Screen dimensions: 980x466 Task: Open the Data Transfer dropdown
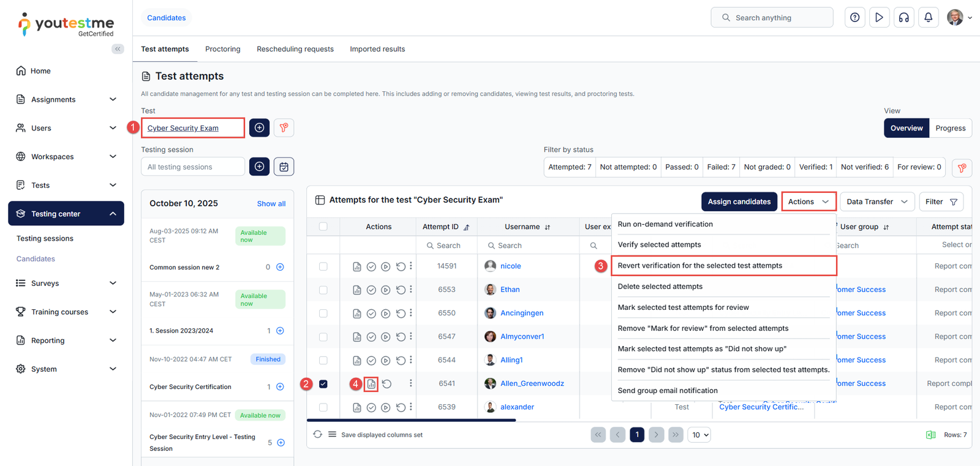click(x=876, y=201)
